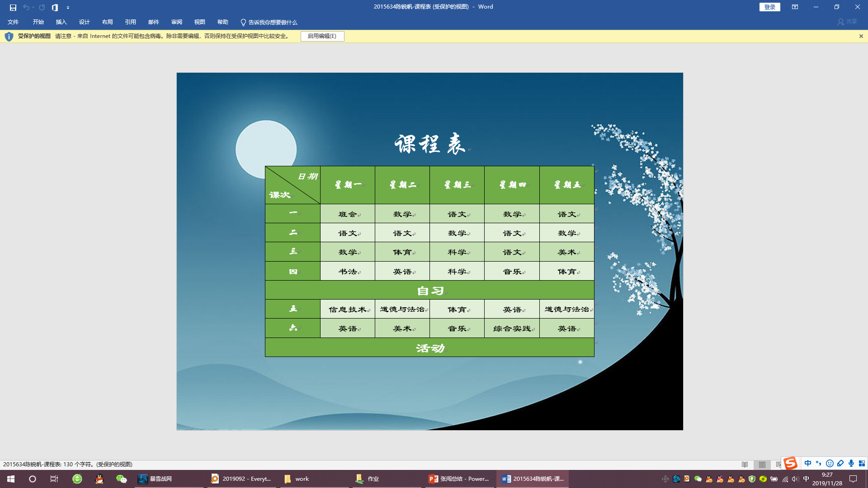Click the Office icon in quick access toolbar
The width and height of the screenshot is (868, 488).
point(55,7)
